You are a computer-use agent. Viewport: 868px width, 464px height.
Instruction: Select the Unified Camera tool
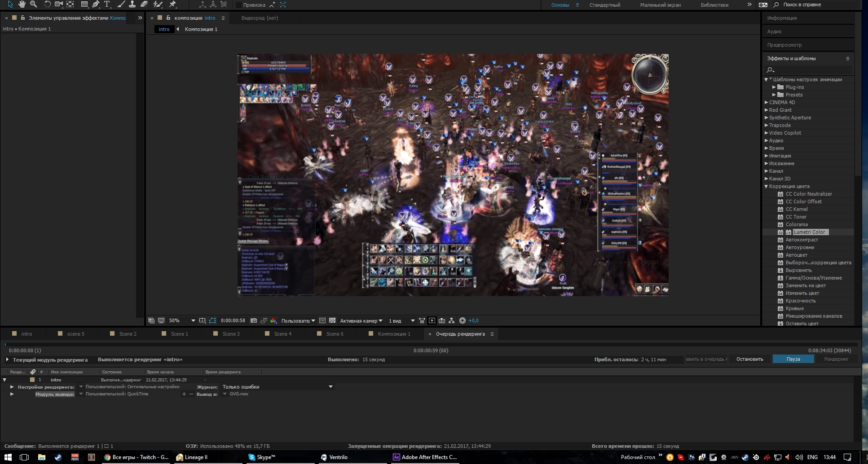coord(59,4)
